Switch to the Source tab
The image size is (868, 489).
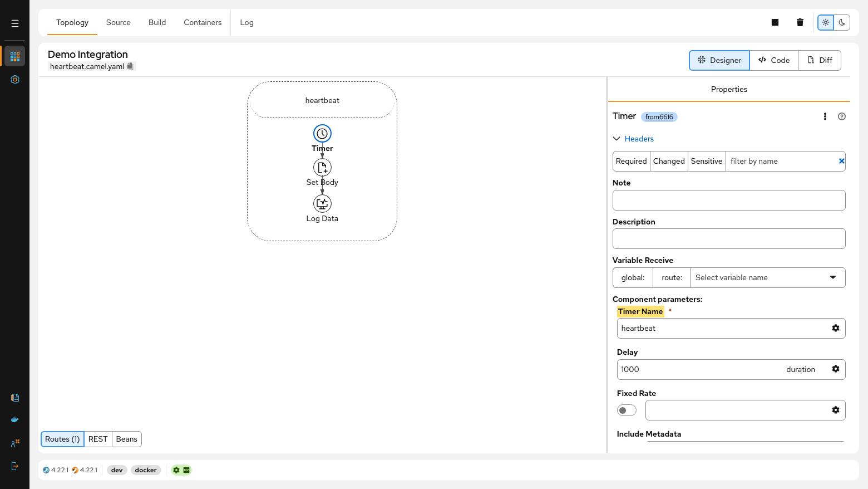[119, 22]
